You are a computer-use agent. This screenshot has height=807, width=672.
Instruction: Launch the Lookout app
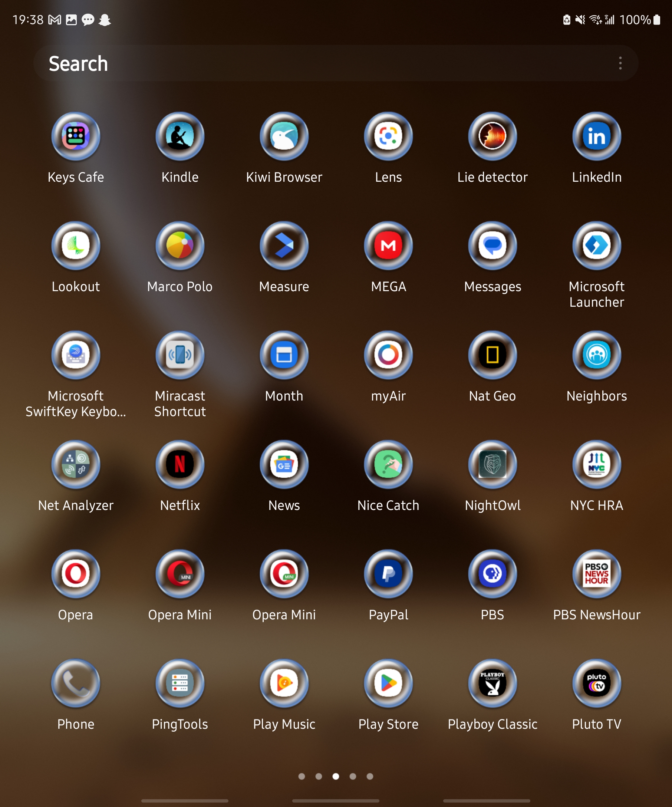click(76, 246)
